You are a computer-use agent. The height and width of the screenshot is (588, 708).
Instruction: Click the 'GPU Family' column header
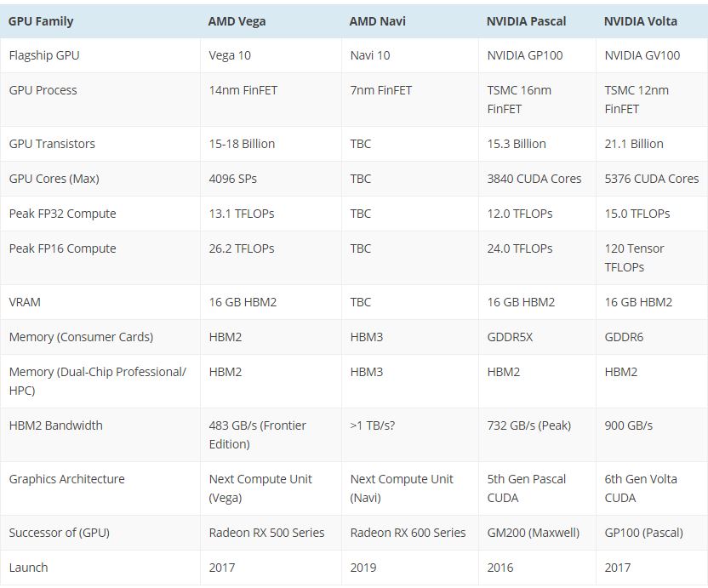tap(41, 21)
